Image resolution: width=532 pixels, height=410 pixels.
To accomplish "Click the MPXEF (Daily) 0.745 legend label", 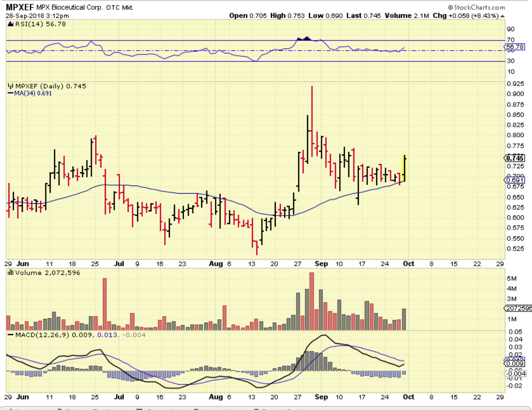I will click(x=51, y=86).
